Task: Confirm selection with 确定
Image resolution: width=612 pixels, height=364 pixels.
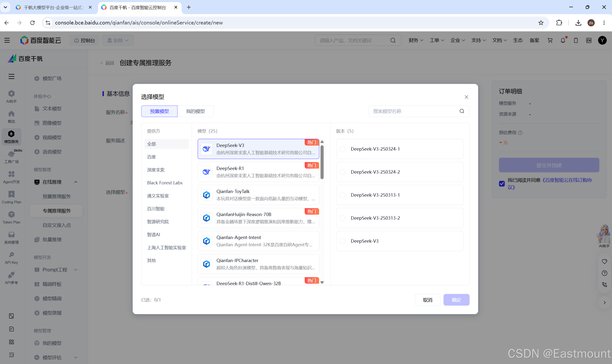Action: click(x=456, y=300)
